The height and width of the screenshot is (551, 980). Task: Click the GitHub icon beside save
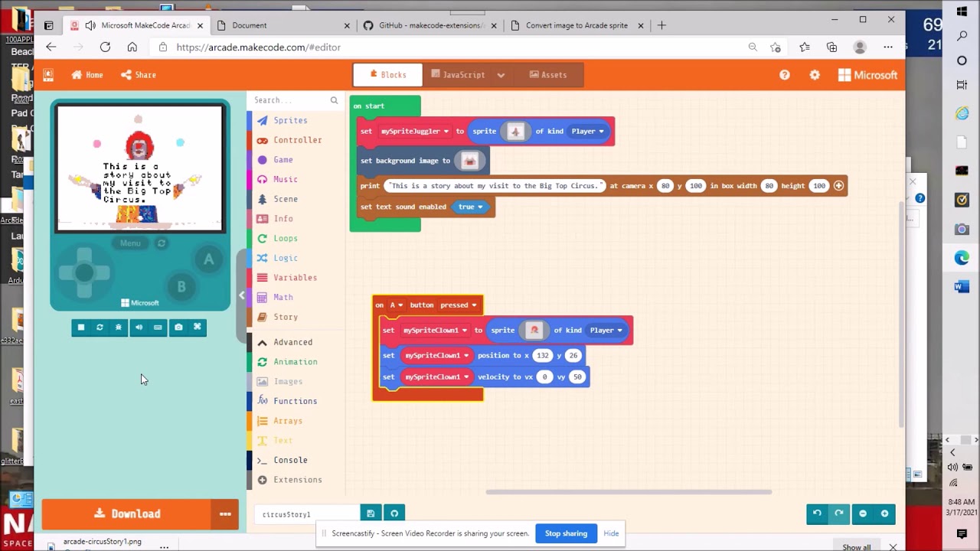click(x=394, y=514)
